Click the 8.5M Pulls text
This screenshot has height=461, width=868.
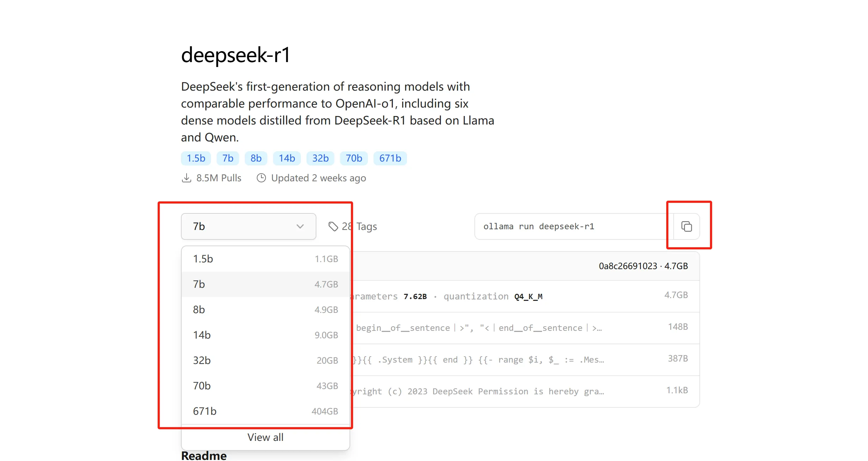click(219, 178)
